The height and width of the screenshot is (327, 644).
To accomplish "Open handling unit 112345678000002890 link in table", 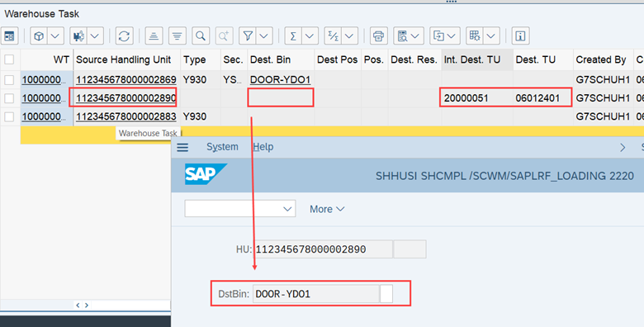I will [126, 98].
